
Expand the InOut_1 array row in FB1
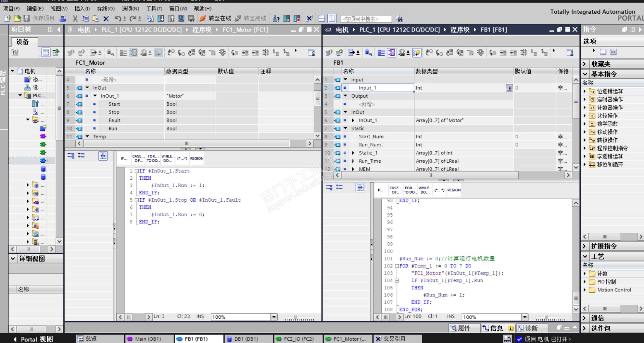coord(353,120)
